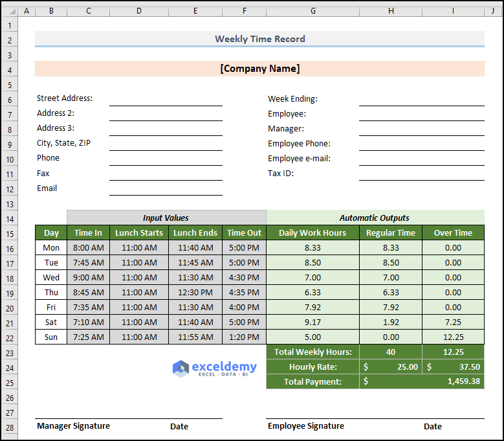Click the Total Payment label cell
The width and height of the screenshot is (504, 441).
[312, 381]
